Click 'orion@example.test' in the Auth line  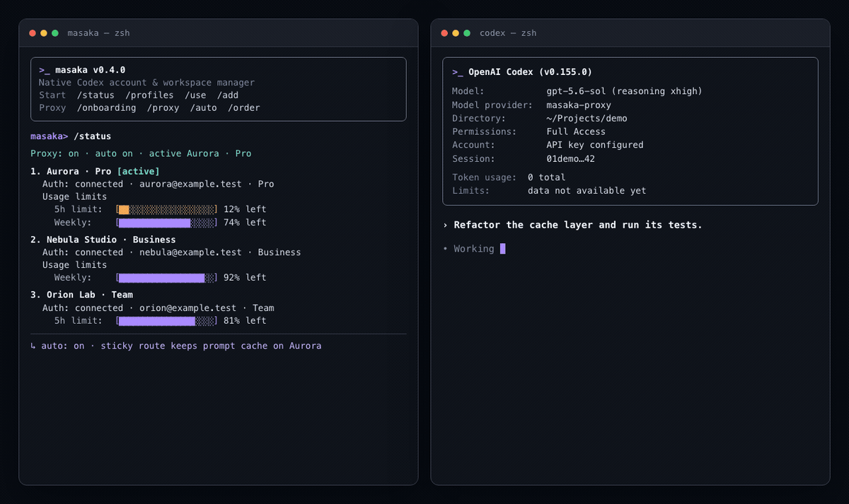coord(187,308)
